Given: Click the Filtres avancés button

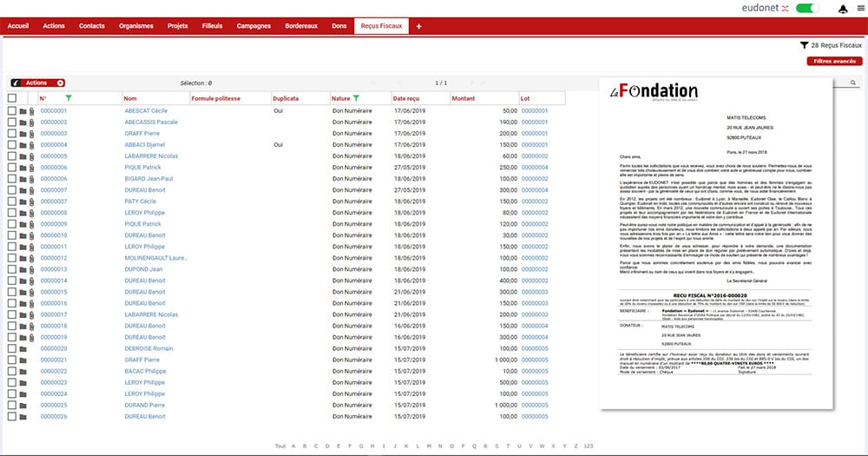Looking at the screenshot, I should pos(834,61).
